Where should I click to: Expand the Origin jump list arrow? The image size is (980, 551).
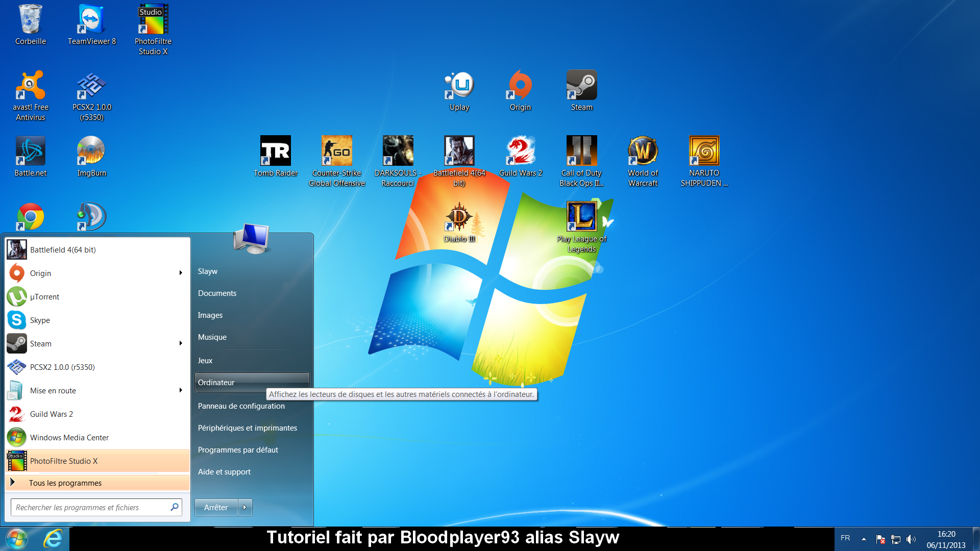click(x=181, y=273)
